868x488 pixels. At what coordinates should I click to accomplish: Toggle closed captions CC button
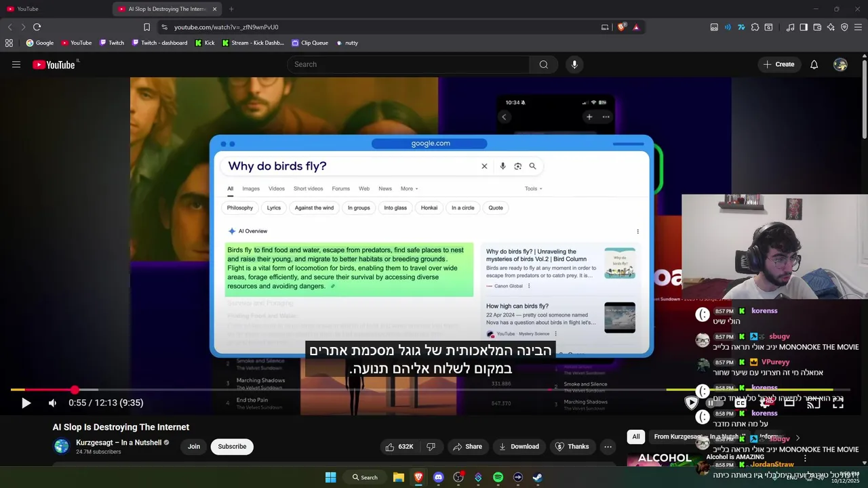(741, 403)
